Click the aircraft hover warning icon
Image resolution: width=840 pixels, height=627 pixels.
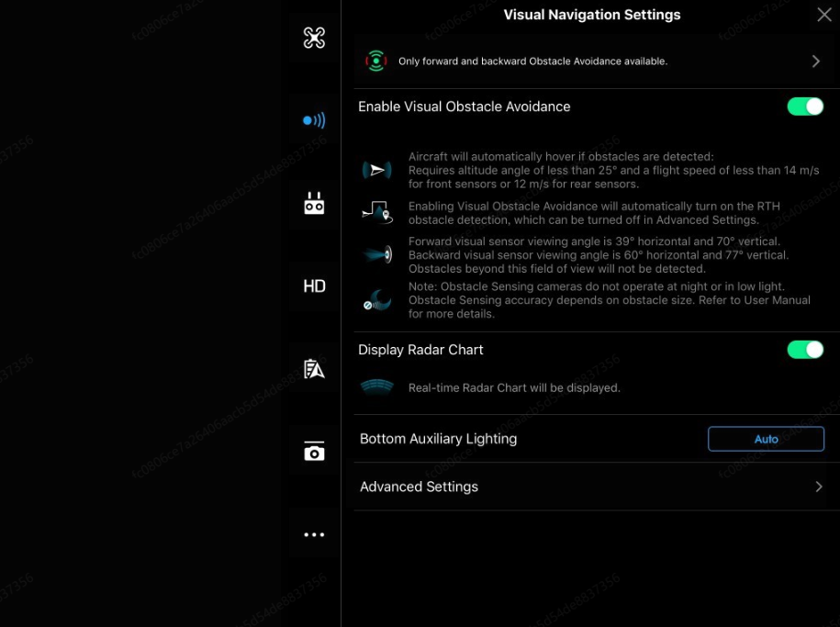378,169
